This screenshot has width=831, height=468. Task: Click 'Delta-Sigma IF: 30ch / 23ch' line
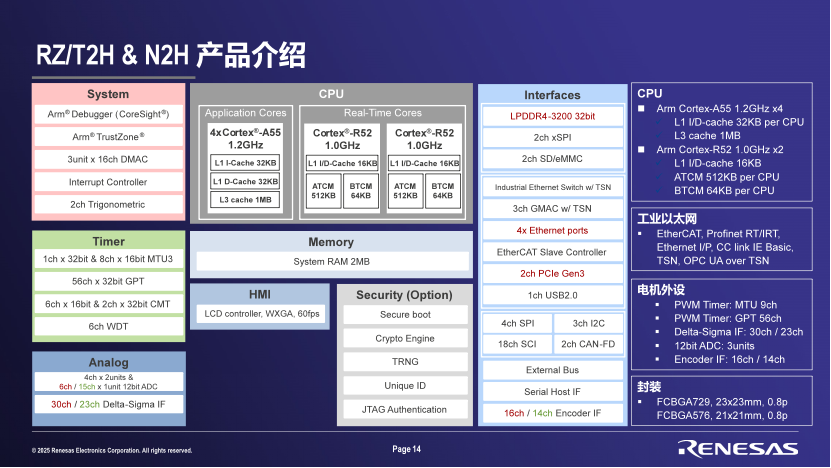click(x=738, y=332)
